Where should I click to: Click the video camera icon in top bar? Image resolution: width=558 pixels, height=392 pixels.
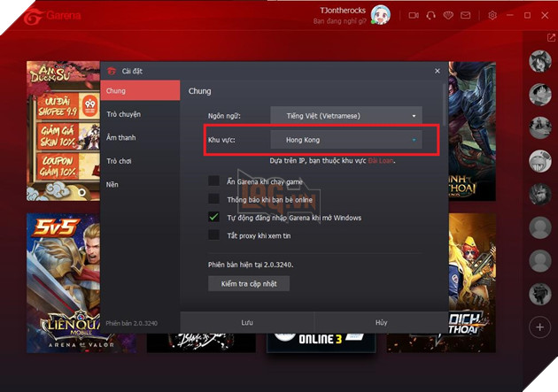click(413, 15)
